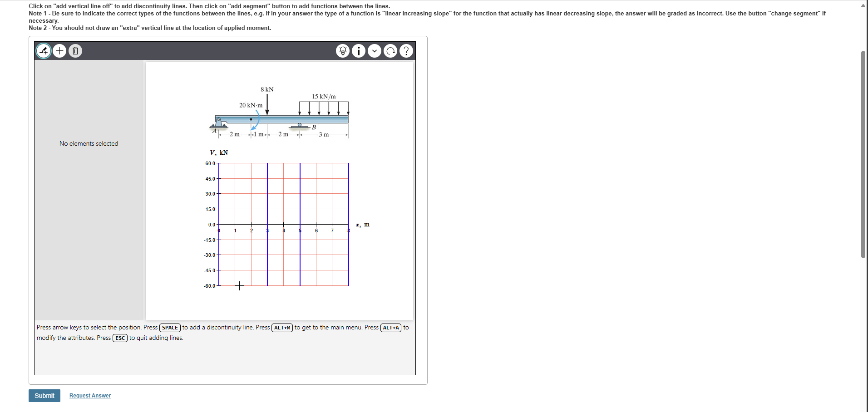Image resolution: width=868 pixels, height=412 pixels.
Task: Select the add vertical line tool
Action: point(43,51)
